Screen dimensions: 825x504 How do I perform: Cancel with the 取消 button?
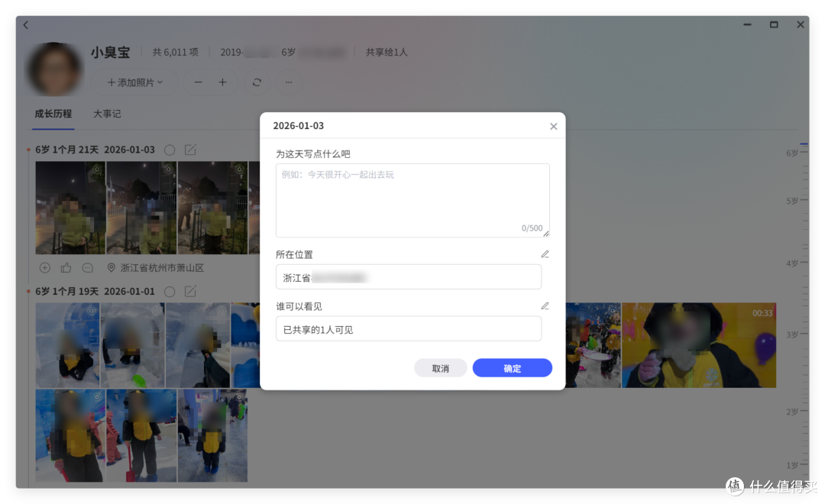pos(441,368)
